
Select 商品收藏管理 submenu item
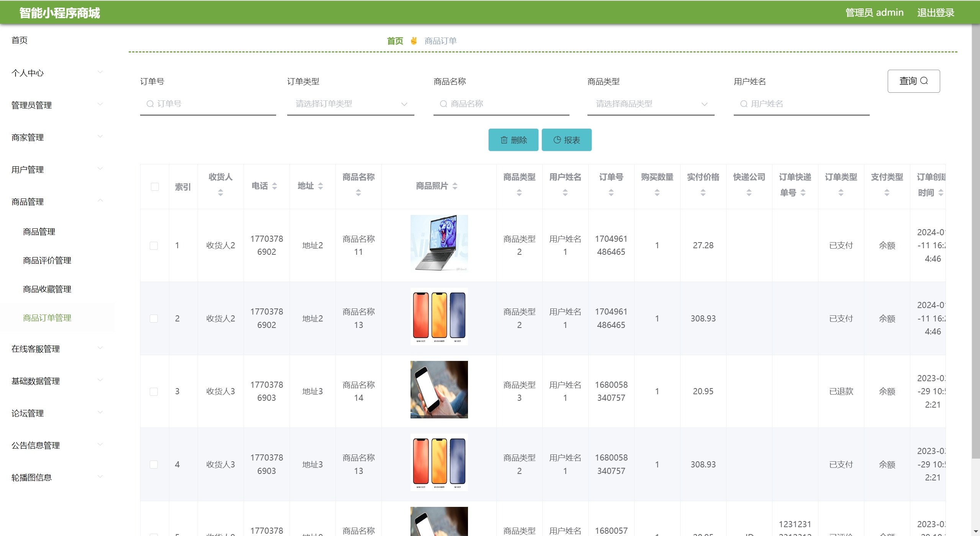(x=47, y=289)
